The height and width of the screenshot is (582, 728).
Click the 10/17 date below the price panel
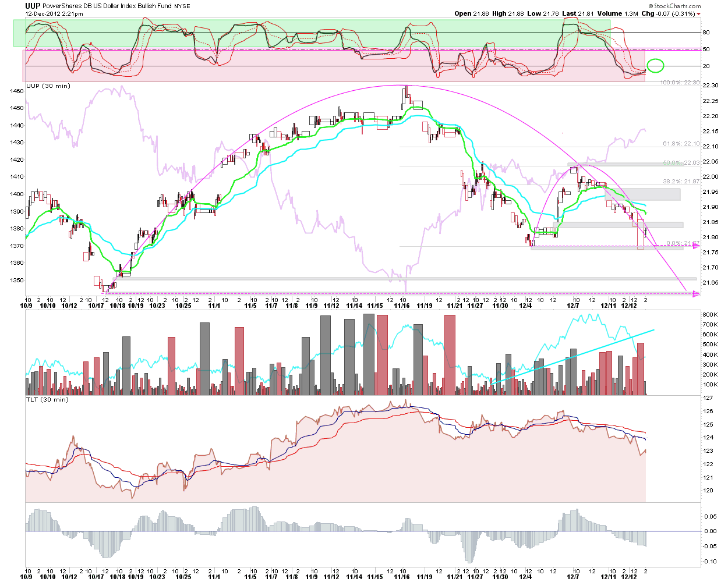point(96,306)
